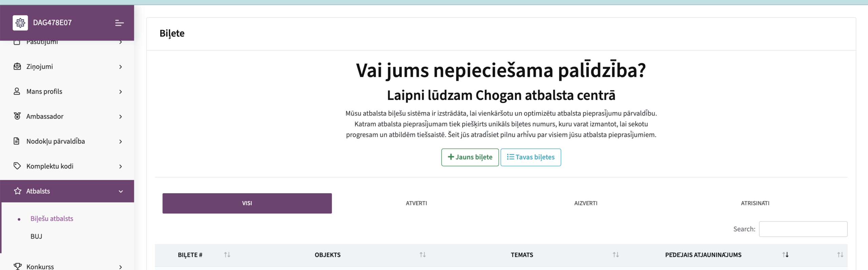Screen dimensions: 868x270
Task: Open the BUJ submenu item
Action: pyautogui.click(x=36, y=236)
